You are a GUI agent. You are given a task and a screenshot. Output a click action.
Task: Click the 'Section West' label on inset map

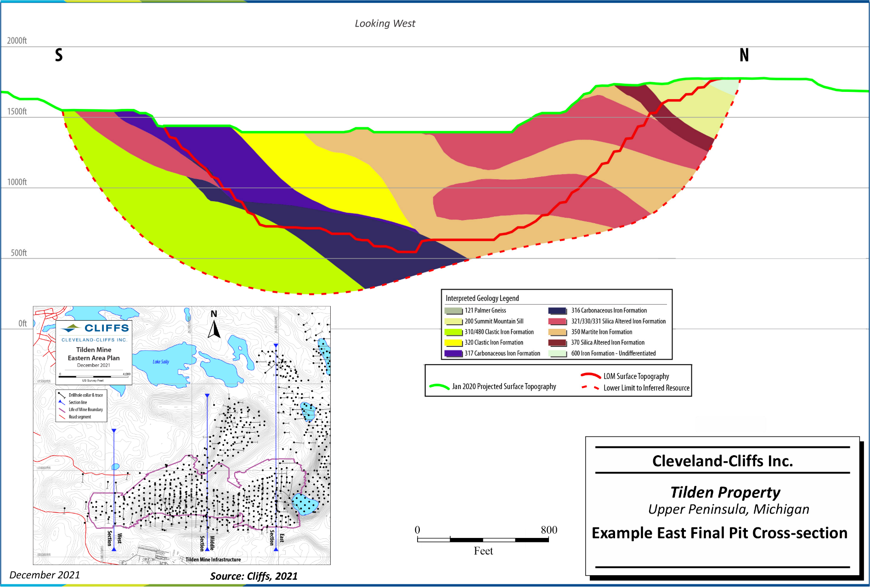tap(114, 538)
